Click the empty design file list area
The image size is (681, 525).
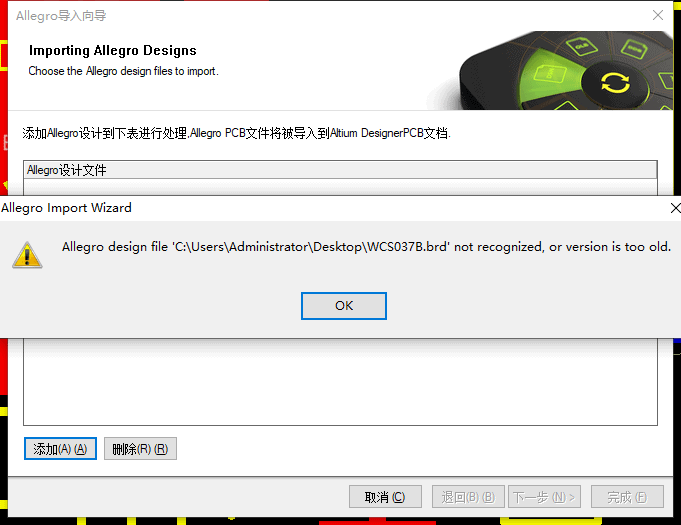point(340,382)
